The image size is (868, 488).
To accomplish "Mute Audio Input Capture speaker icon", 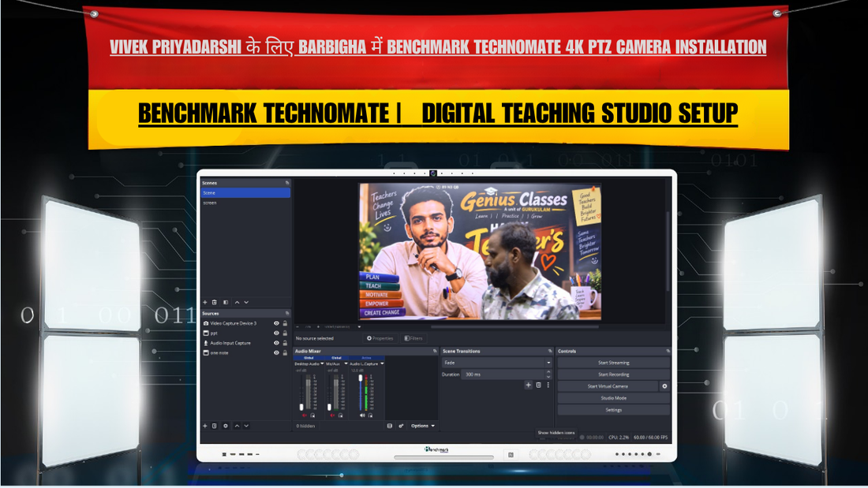I will [363, 415].
